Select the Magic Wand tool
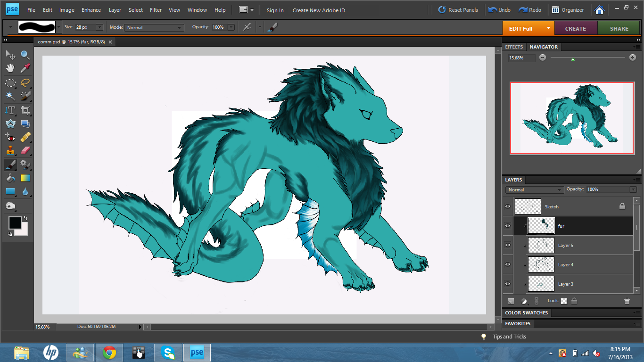This screenshot has height=362, width=644. pos(10,96)
